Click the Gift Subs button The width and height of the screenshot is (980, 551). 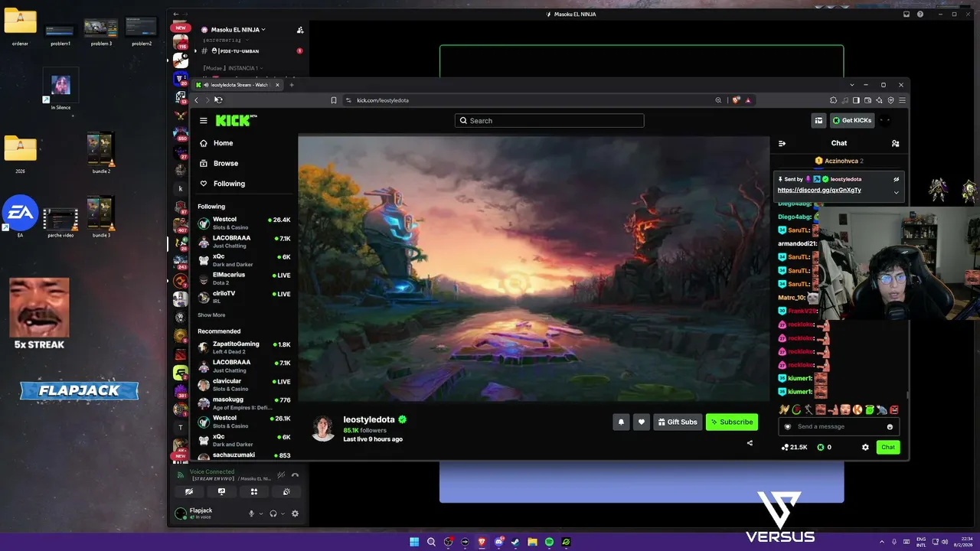click(x=678, y=422)
